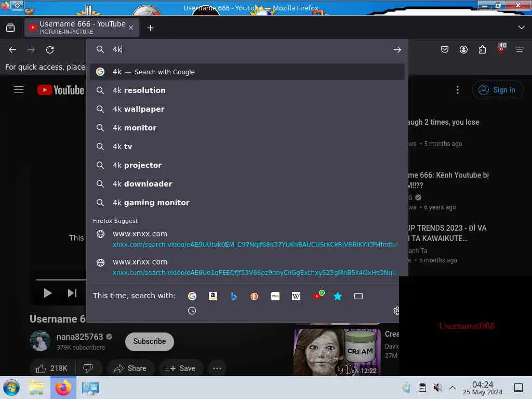Choose the '4k monitor' suggestion
The image size is (532, 399).
coord(247,128)
